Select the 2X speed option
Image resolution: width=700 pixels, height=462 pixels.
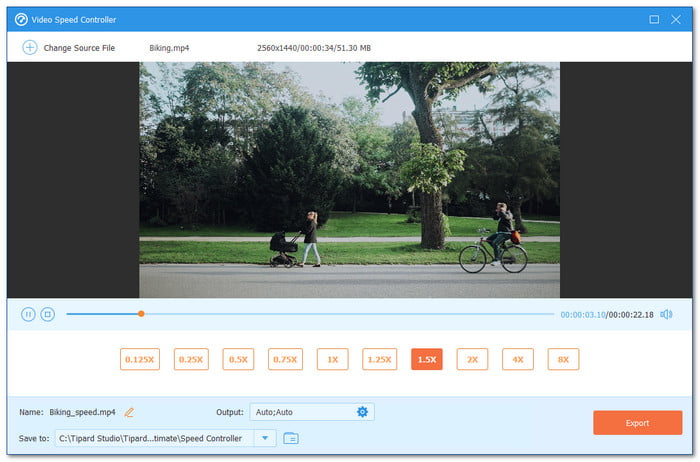[472, 359]
